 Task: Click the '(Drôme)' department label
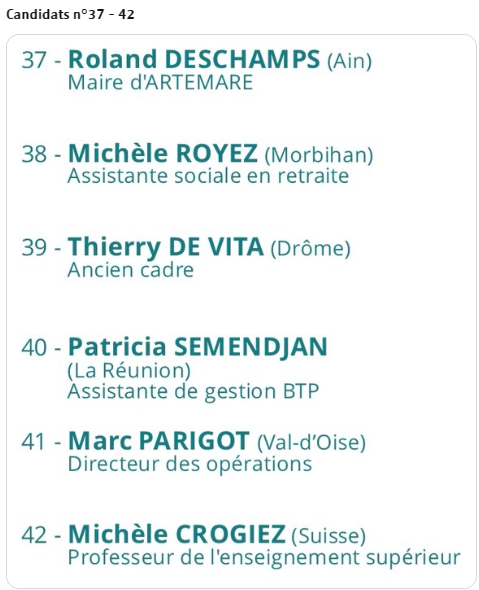[x=310, y=248]
